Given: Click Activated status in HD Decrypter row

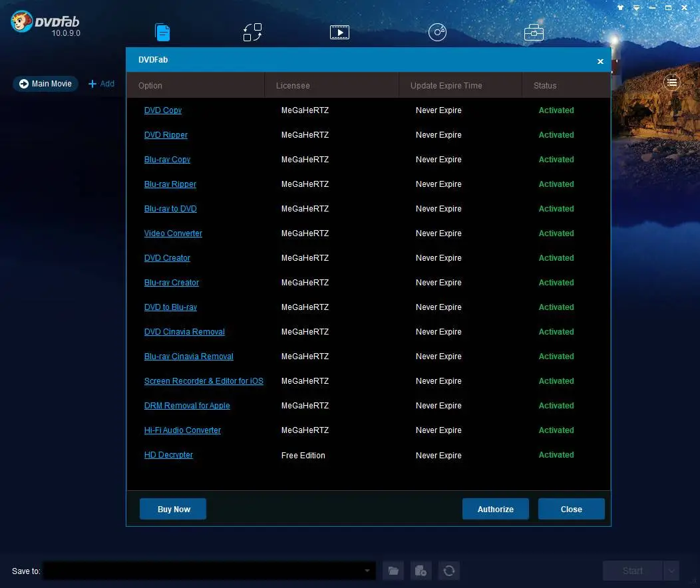Looking at the screenshot, I should (x=556, y=454).
